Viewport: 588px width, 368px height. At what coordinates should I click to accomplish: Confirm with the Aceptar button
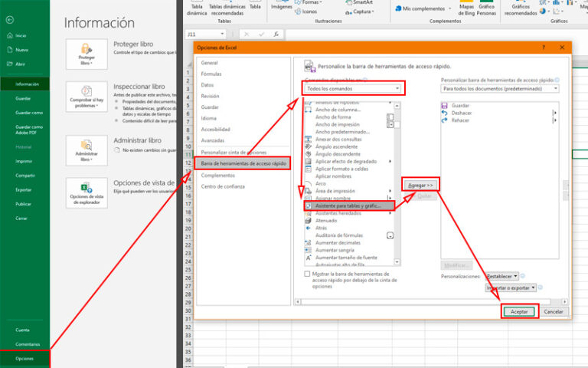(x=519, y=312)
